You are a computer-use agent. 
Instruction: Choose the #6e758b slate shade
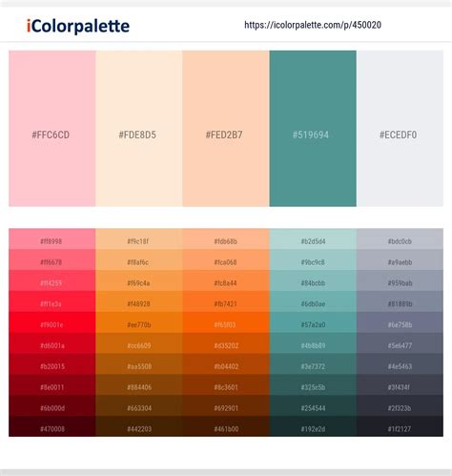(x=400, y=322)
